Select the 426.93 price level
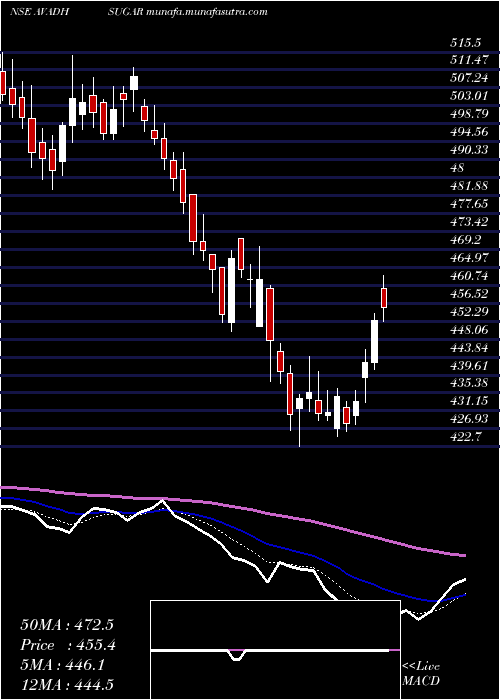Viewport: 500px width, 700px height. 469,419
